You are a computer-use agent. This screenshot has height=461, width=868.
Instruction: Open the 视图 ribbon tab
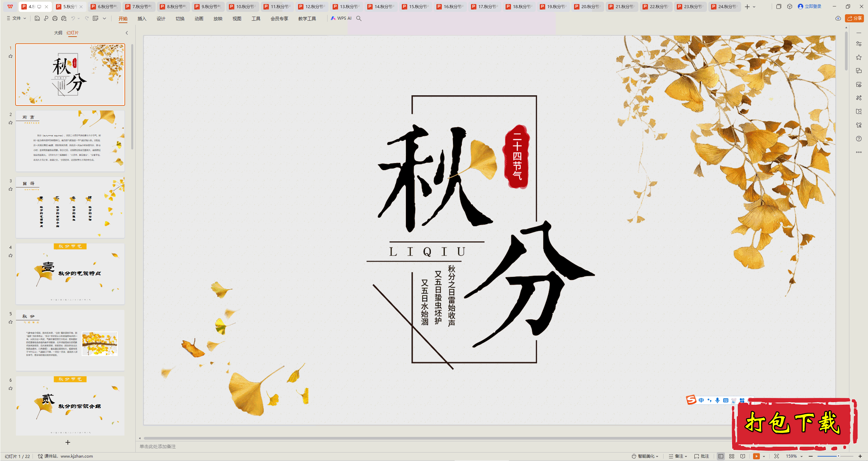pos(237,19)
